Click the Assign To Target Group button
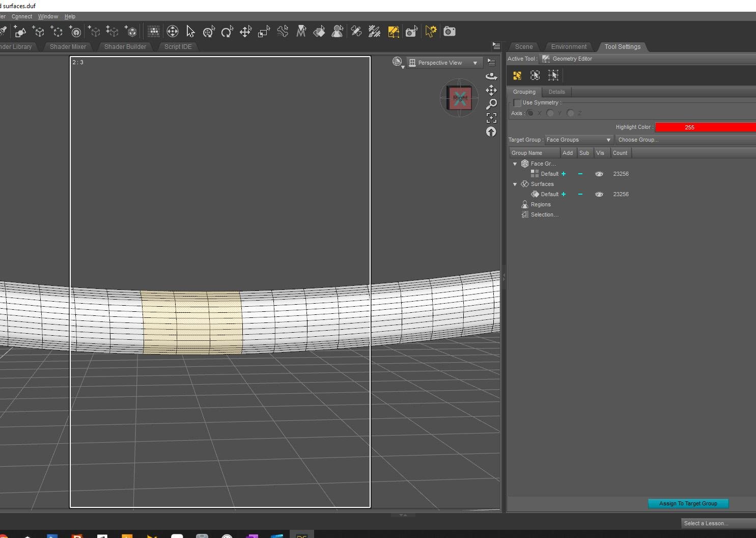Screen dimensions: 756x538 [688, 503]
